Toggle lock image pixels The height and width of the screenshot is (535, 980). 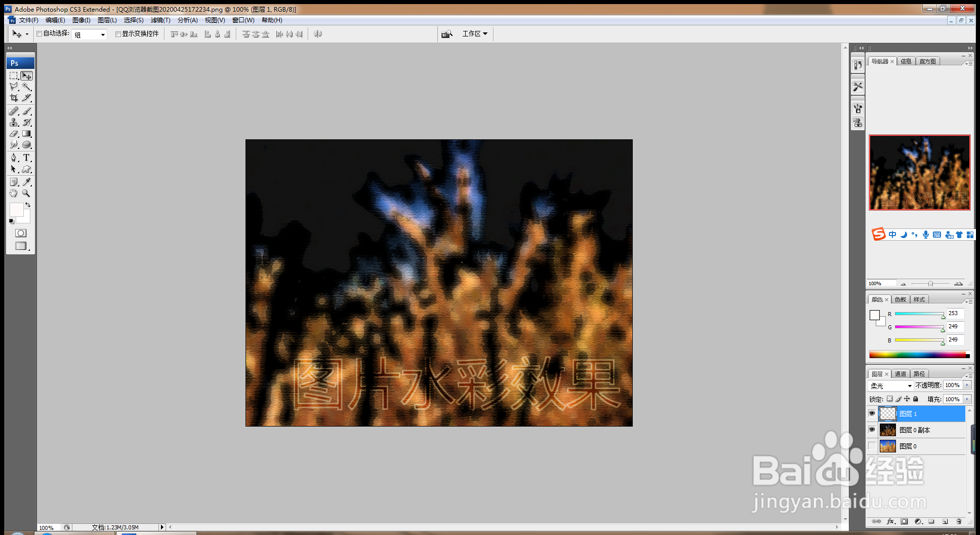(x=899, y=399)
